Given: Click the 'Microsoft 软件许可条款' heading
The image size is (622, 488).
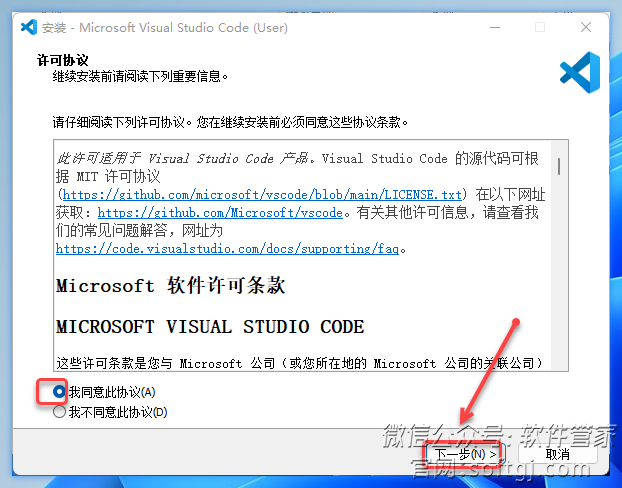Looking at the screenshot, I should [171, 285].
